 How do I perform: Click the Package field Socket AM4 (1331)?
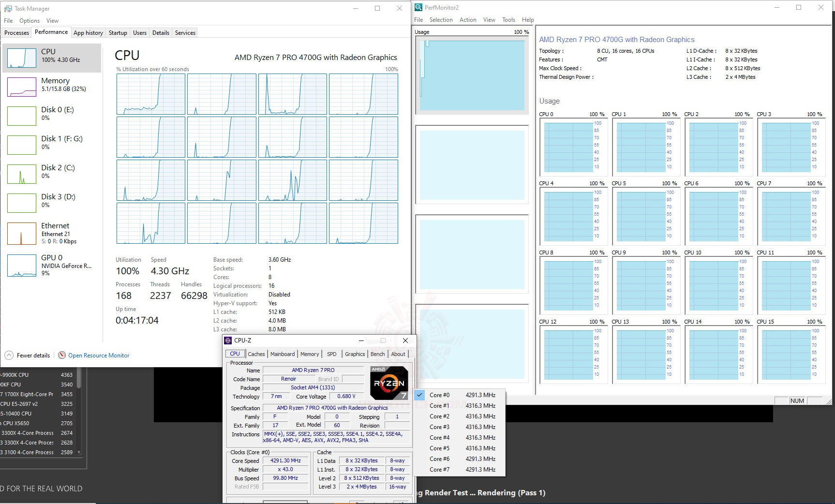(313, 388)
